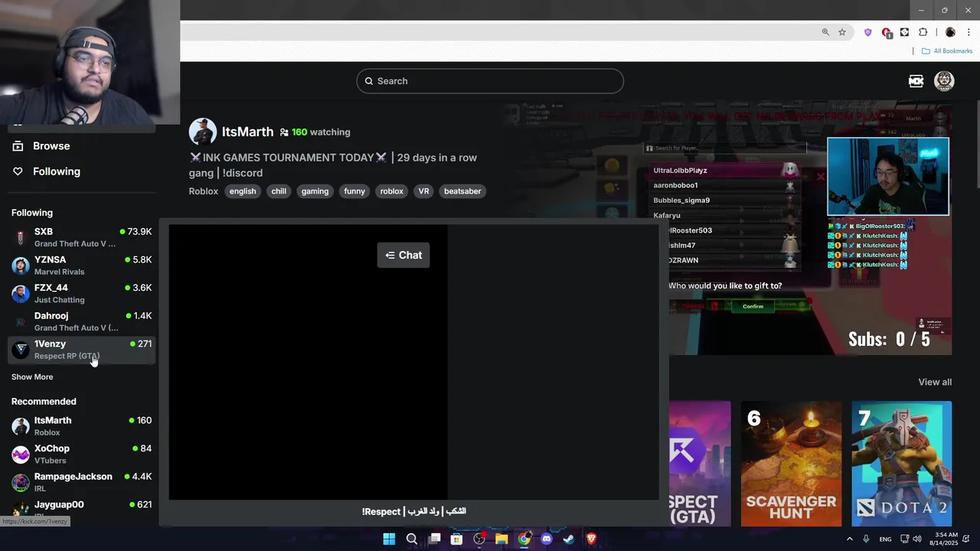The height and width of the screenshot is (551, 980).
Task: Open RampageJackson IRL channel
Action: point(82,482)
